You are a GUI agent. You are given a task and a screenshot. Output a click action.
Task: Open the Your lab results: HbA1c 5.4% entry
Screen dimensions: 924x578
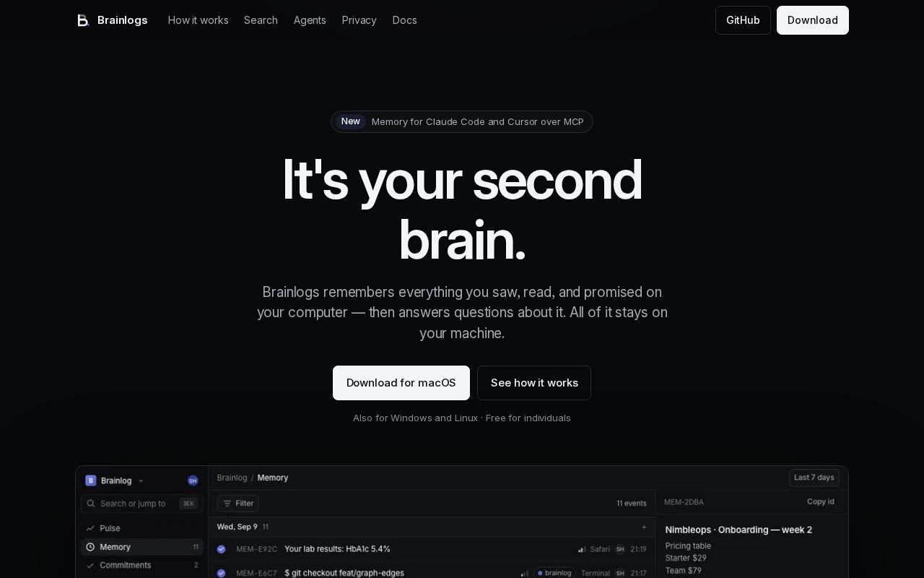337,549
